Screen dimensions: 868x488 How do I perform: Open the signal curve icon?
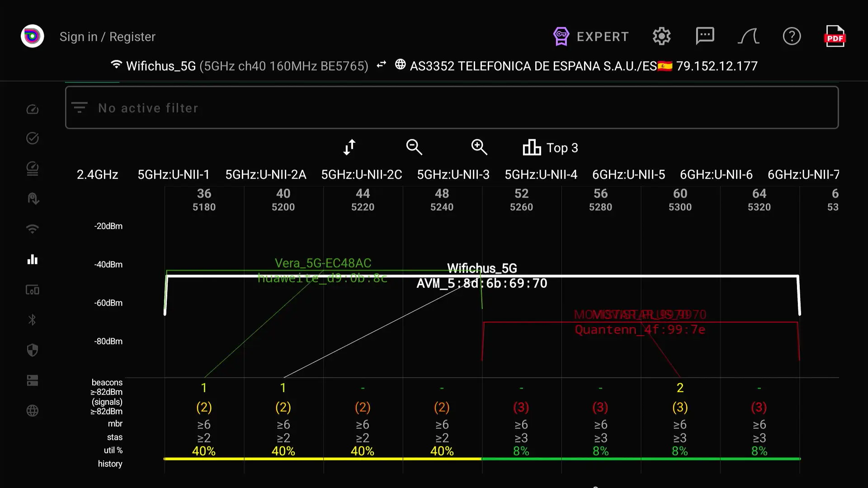748,36
